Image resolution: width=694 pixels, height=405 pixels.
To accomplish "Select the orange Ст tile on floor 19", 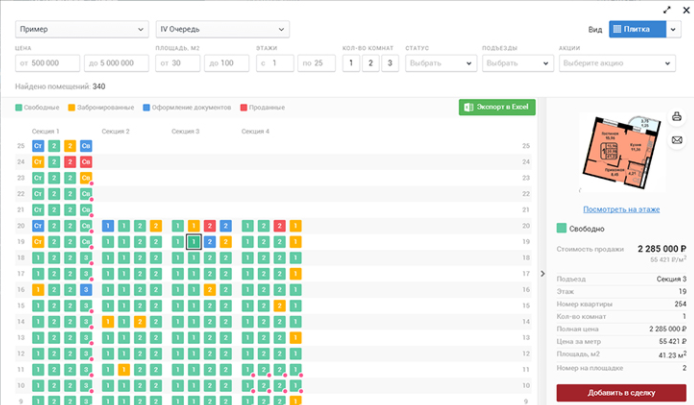I will tap(38, 242).
